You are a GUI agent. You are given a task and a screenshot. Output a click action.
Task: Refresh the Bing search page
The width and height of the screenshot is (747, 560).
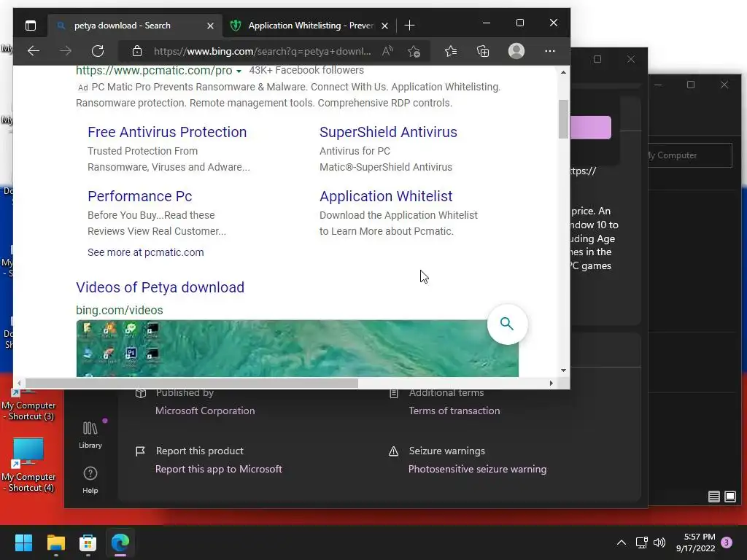click(98, 51)
